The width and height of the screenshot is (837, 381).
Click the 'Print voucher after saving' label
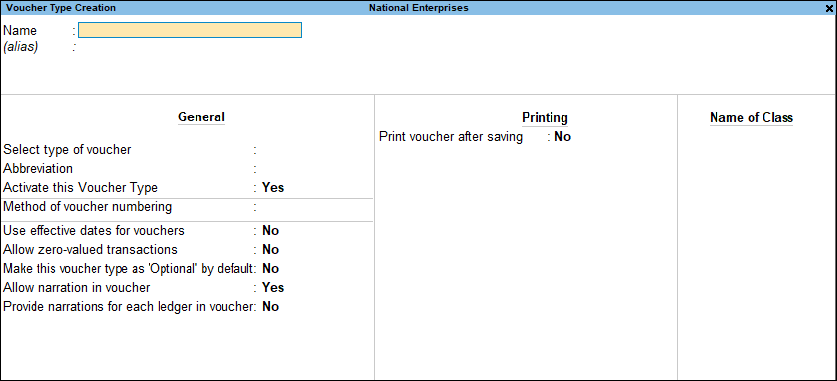[x=451, y=137]
